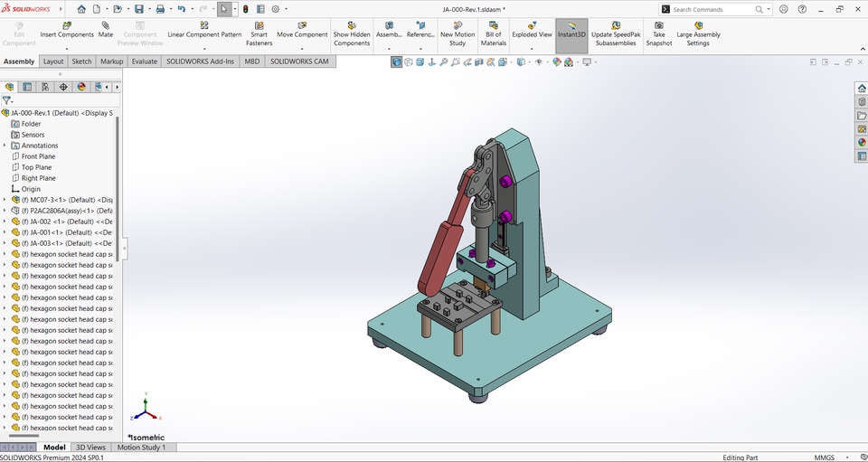Expand the Annotations tree node
This screenshot has height=462, width=868.
5,146
